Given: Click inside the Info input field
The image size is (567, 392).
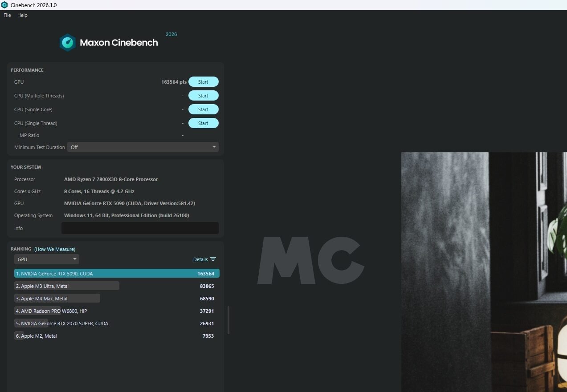Looking at the screenshot, I should [x=139, y=228].
